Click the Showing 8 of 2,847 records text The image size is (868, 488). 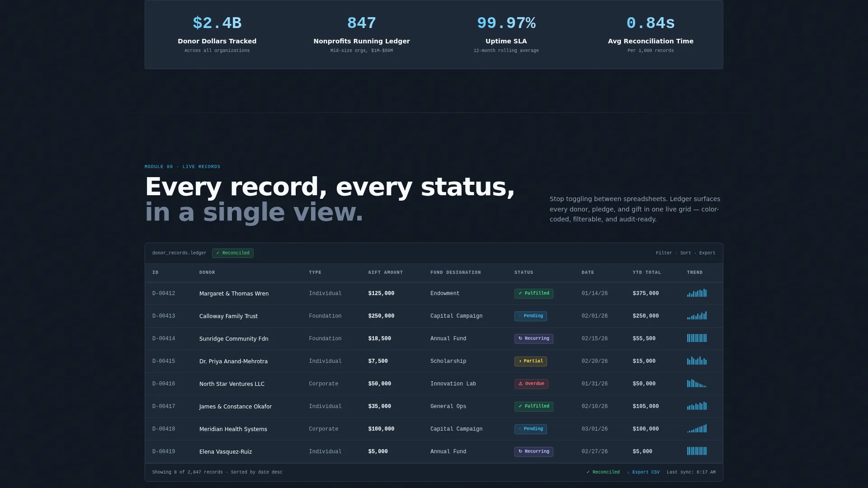188,472
